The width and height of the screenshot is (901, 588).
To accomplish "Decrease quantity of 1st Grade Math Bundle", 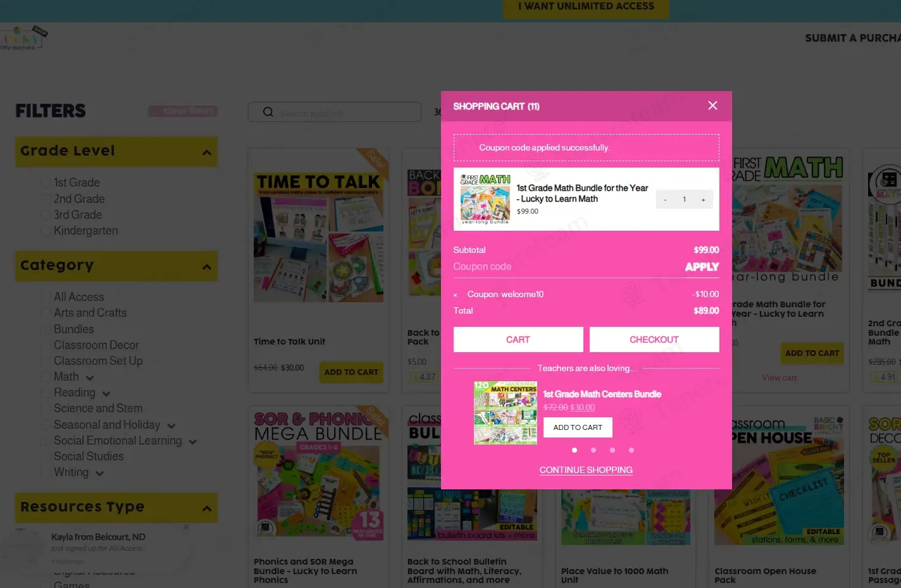I will (x=665, y=200).
